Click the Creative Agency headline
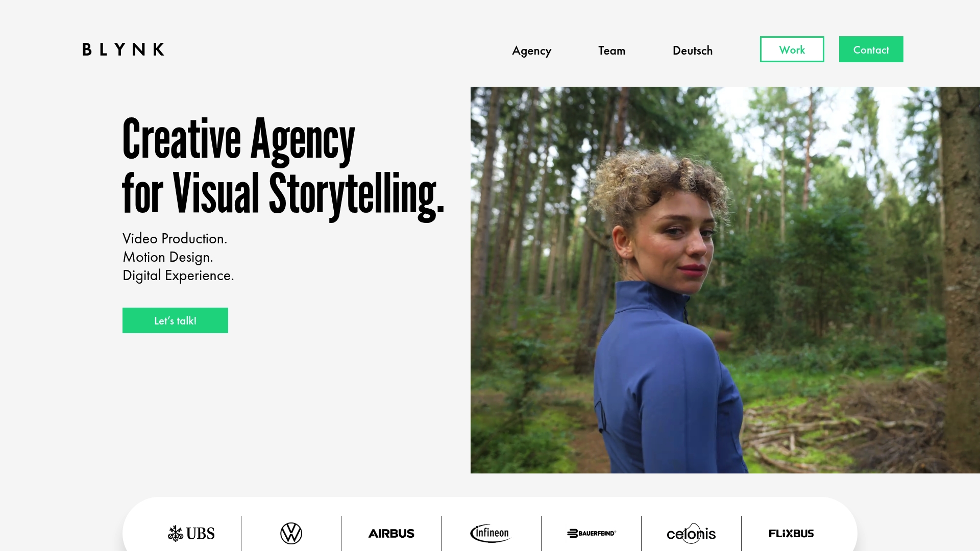Image resolution: width=980 pixels, height=551 pixels. (238, 140)
